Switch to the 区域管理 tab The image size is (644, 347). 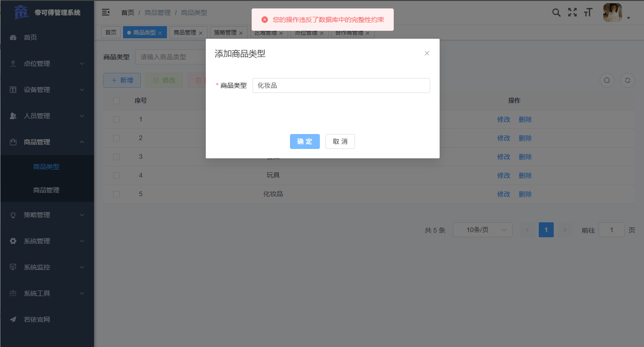[x=266, y=33]
